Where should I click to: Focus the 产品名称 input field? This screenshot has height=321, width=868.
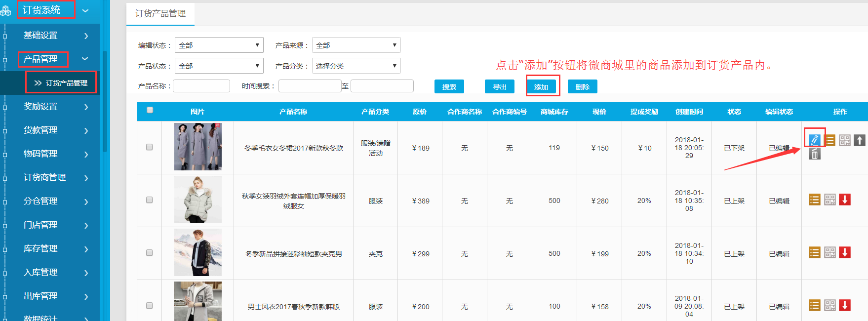click(x=201, y=86)
